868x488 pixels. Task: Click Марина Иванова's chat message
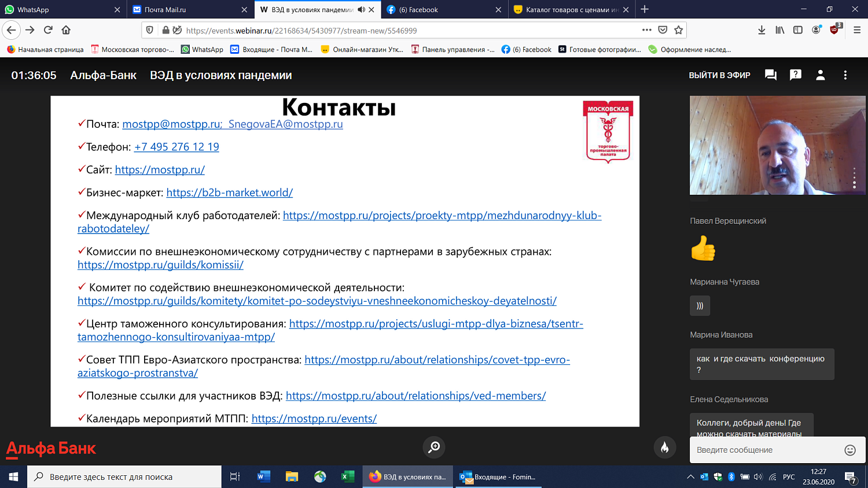point(762,364)
